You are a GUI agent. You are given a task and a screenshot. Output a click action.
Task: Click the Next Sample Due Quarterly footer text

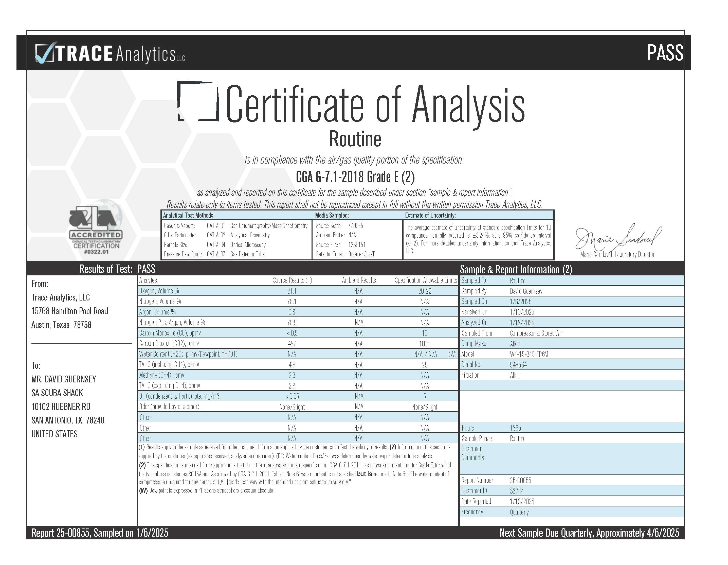point(589,533)
